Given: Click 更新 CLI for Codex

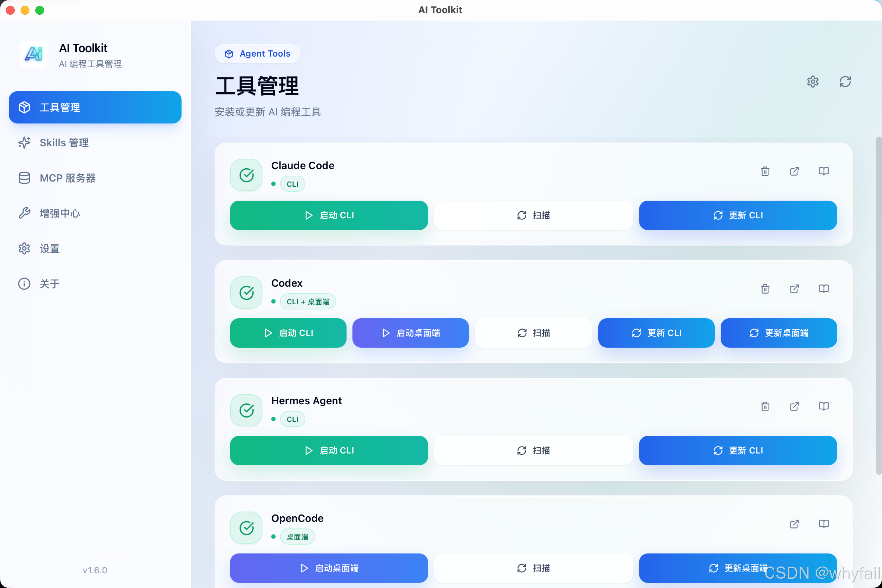Looking at the screenshot, I should pyautogui.click(x=656, y=333).
